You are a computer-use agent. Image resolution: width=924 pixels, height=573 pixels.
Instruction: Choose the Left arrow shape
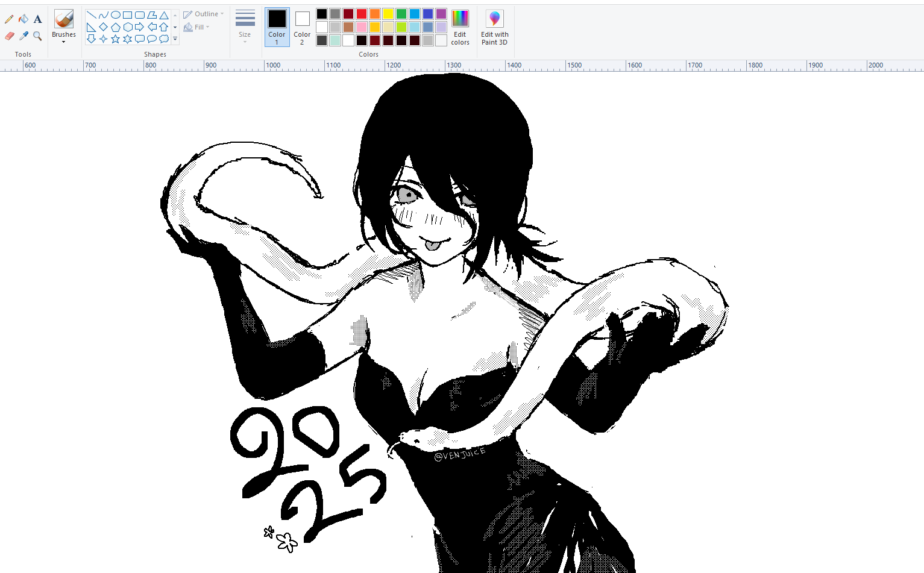click(152, 27)
